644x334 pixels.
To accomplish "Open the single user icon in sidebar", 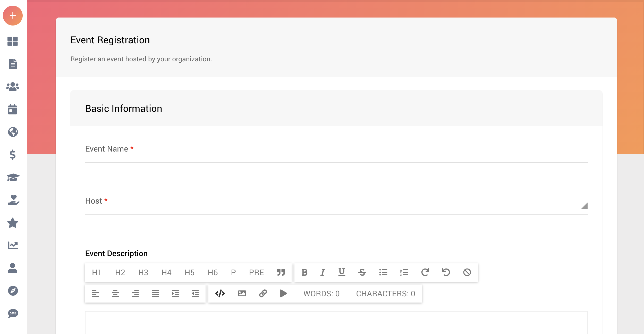I will (13, 268).
